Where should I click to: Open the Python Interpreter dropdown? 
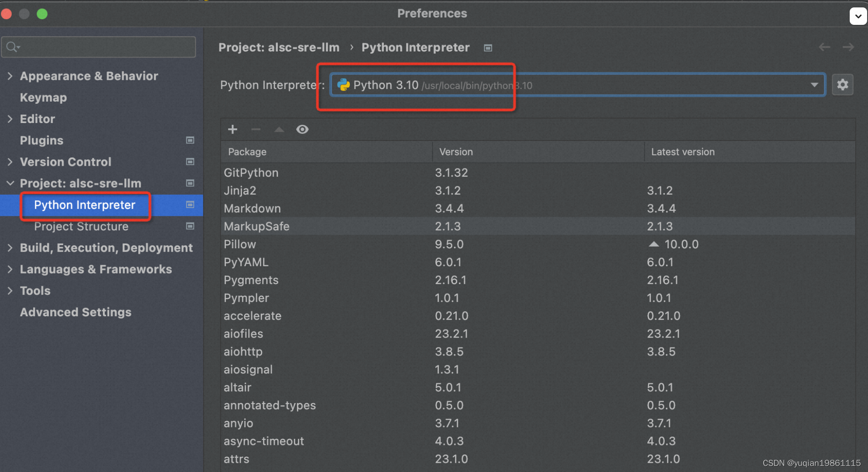point(814,85)
